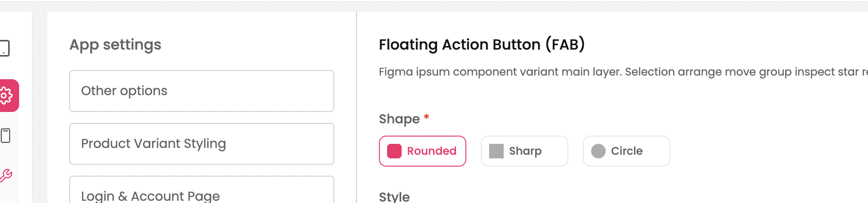
Task: Open the tablet device sidebar icon
Action: 5,48
